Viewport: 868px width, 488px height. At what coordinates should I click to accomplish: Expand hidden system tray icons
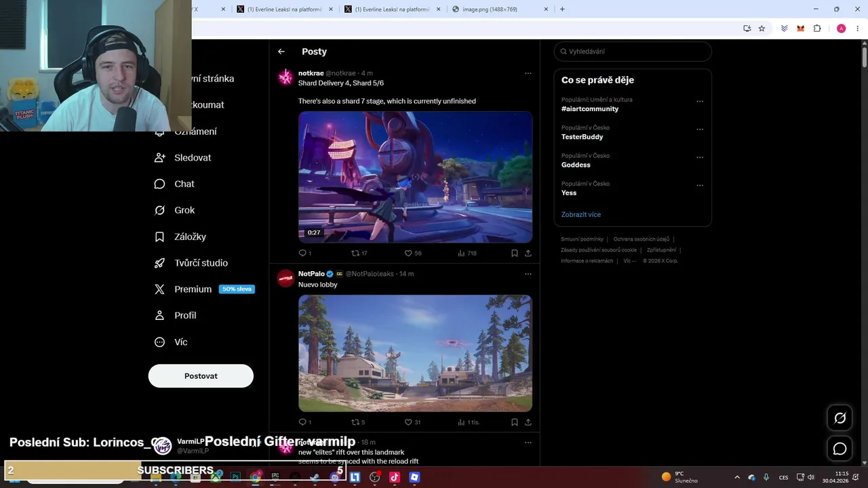[x=737, y=477]
